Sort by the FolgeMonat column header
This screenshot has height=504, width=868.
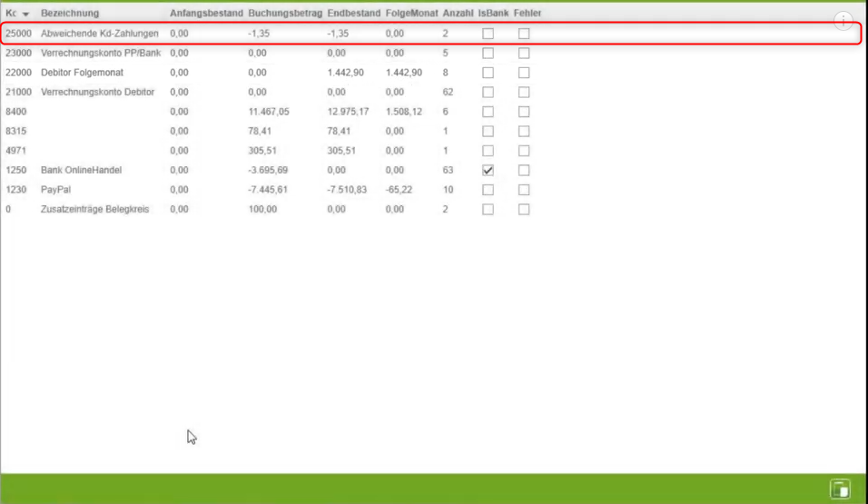point(411,14)
